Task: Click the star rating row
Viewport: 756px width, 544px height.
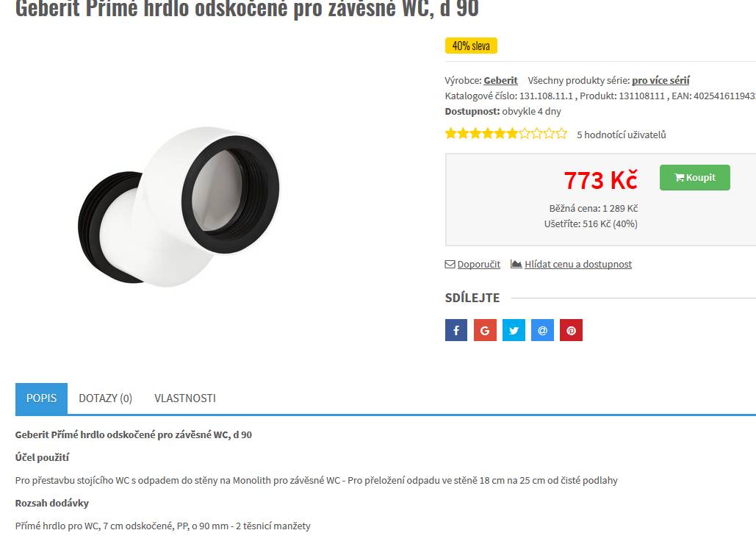Action: [x=506, y=134]
